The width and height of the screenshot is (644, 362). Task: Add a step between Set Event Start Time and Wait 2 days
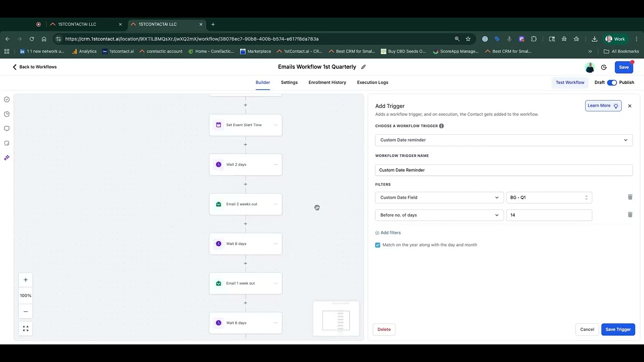click(x=246, y=145)
